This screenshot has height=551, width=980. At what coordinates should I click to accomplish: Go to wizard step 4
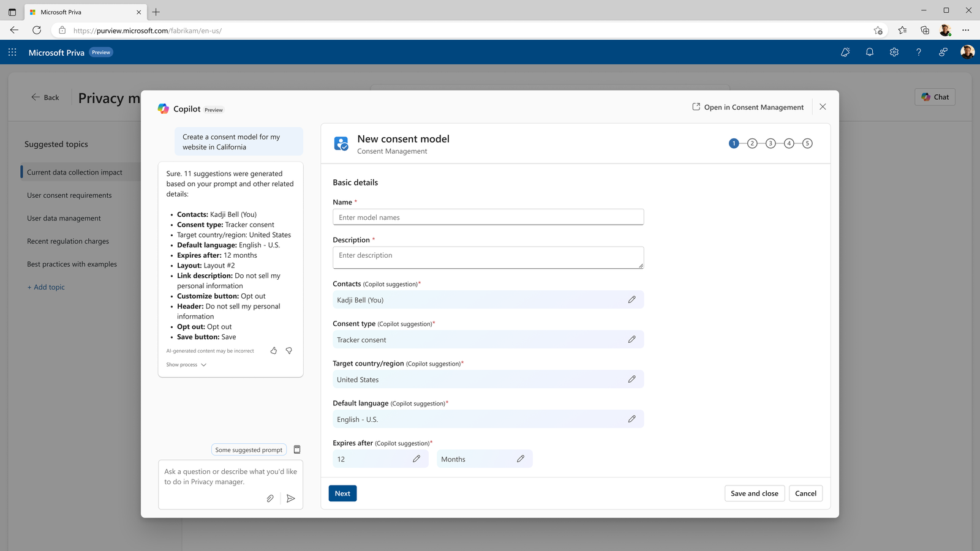(789, 143)
